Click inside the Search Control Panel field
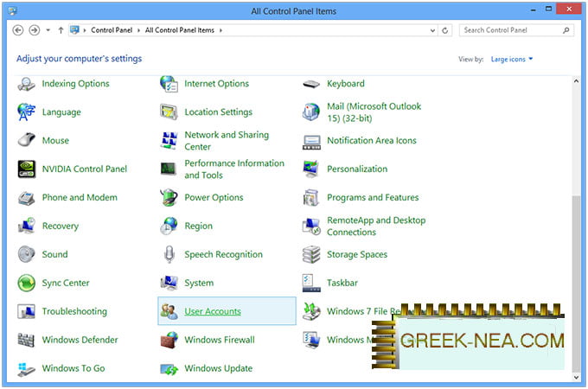The height and width of the screenshot is (389, 588). 510,30
